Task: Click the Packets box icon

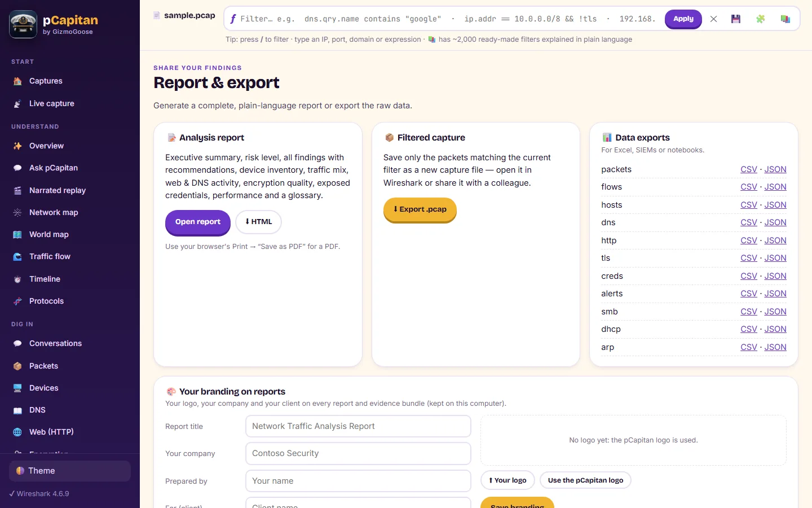Action: pyautogui.click(x=17, y=366)
